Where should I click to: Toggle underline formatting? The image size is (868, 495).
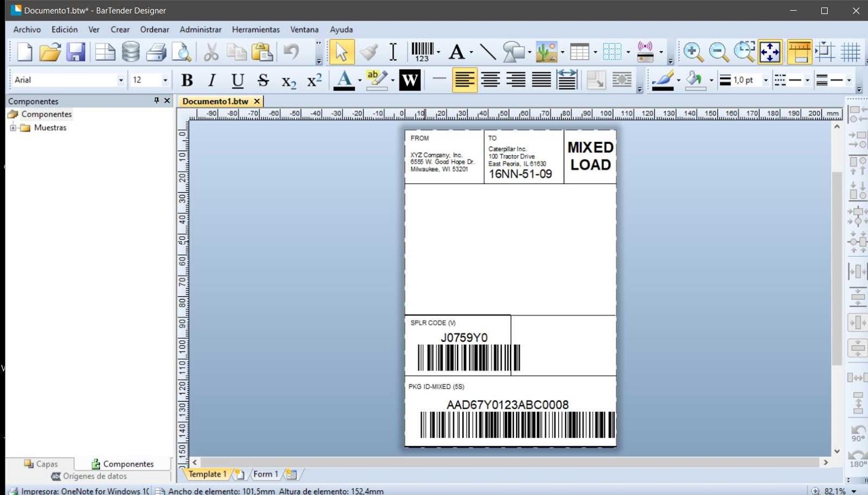point(238,80)
